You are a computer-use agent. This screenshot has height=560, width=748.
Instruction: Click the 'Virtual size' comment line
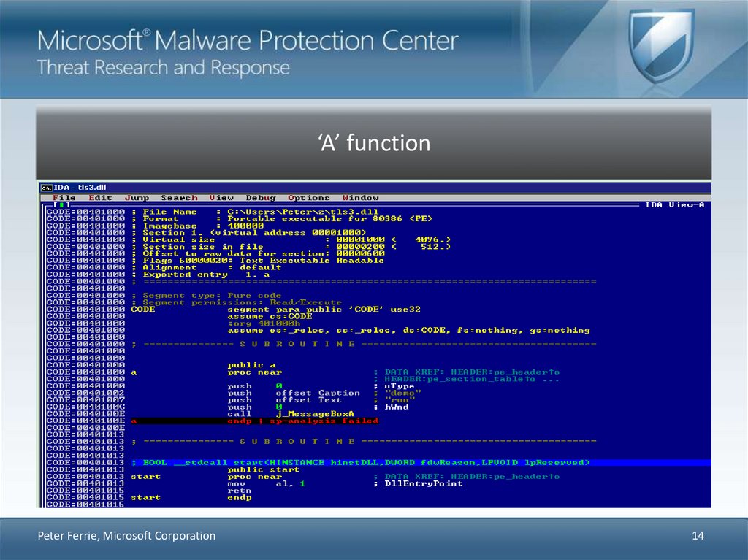[291, 239]
